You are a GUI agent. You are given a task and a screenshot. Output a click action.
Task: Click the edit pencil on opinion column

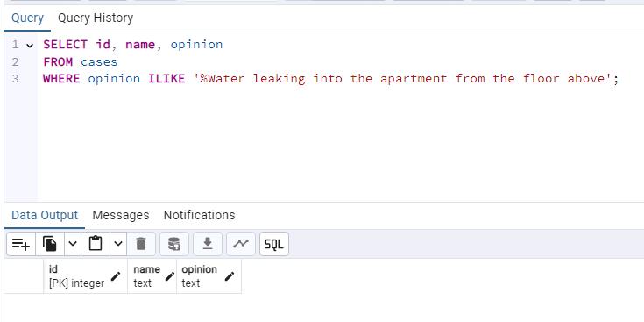230,276
